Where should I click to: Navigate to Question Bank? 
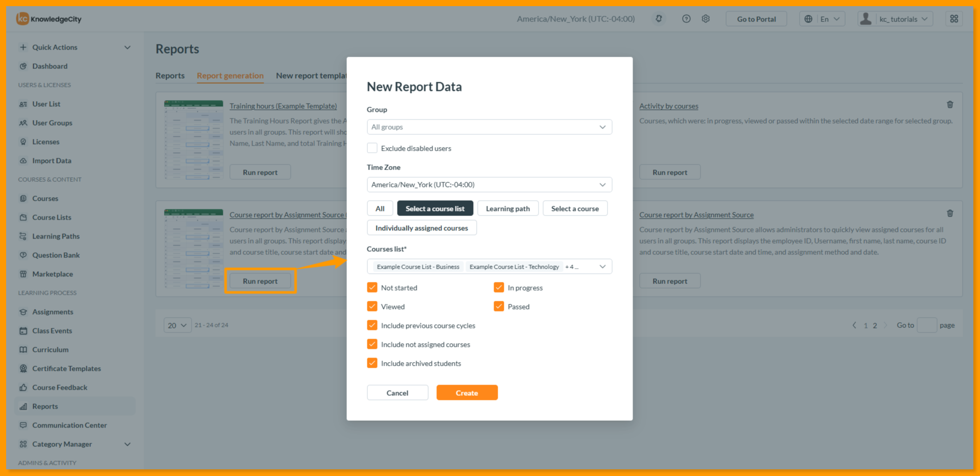(56, 255)
